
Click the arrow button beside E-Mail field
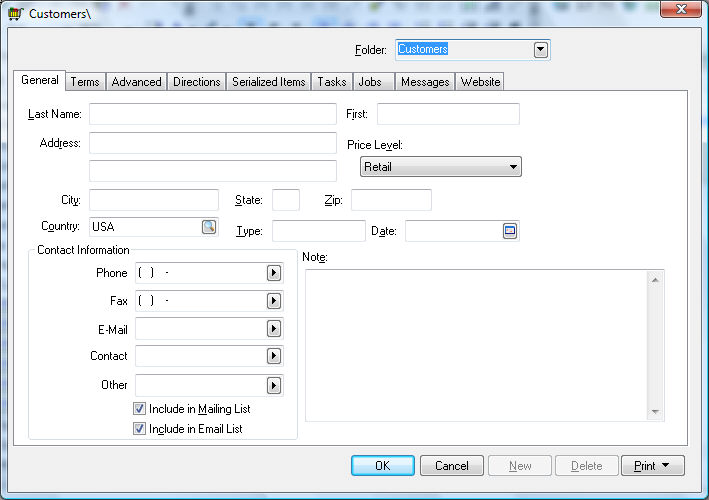tap(273, 329)
